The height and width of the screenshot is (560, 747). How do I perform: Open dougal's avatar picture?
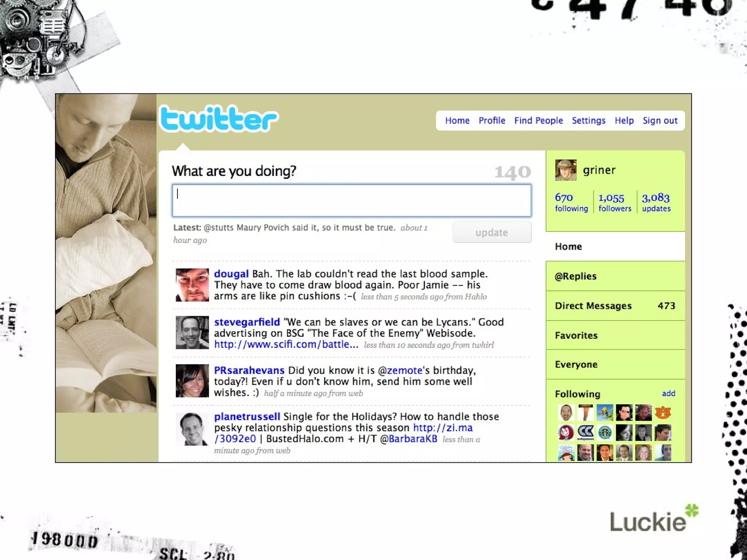coord(192,285)
